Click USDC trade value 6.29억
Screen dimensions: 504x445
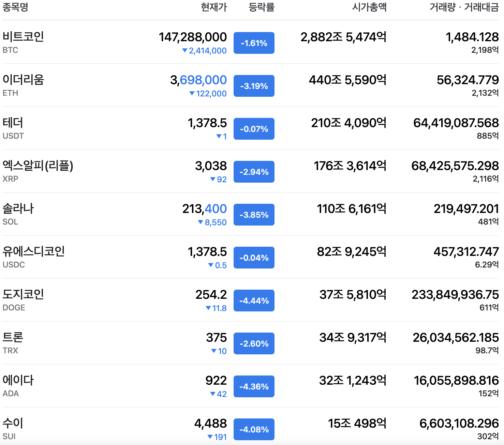pos(487,265)
